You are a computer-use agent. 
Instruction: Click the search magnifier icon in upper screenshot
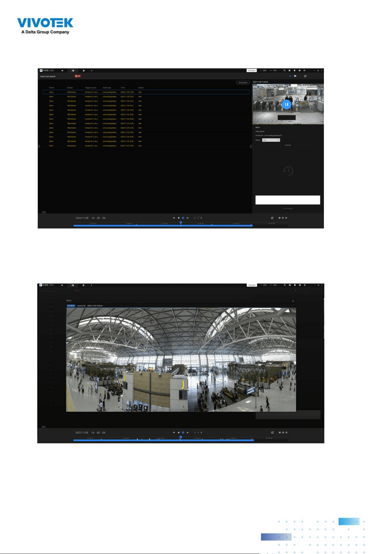point(285,70)
